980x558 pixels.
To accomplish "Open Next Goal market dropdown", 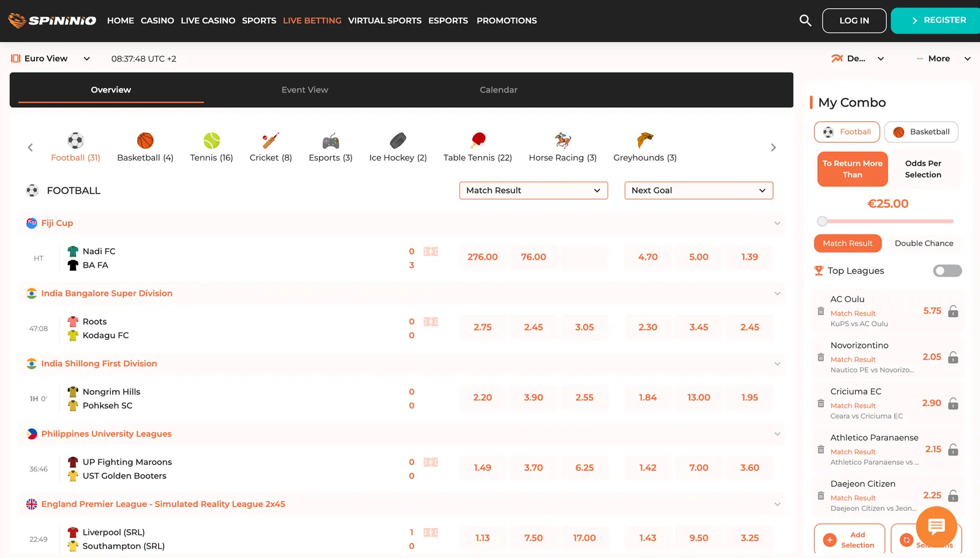I will (699, 190).
